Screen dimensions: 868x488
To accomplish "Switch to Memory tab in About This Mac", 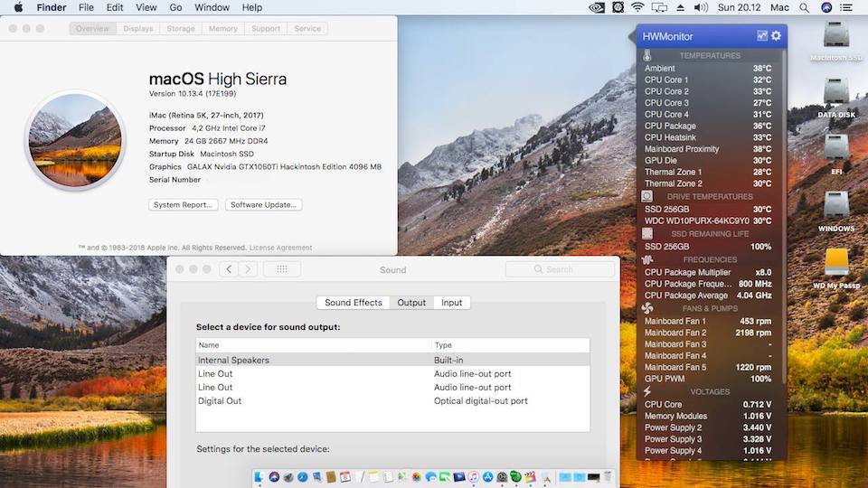I will [x=223, y=29].
